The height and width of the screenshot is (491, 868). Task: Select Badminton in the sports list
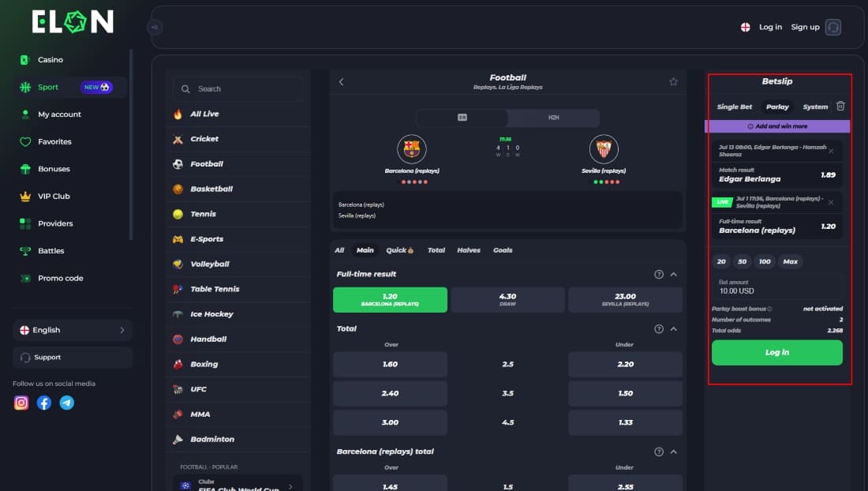238,439
